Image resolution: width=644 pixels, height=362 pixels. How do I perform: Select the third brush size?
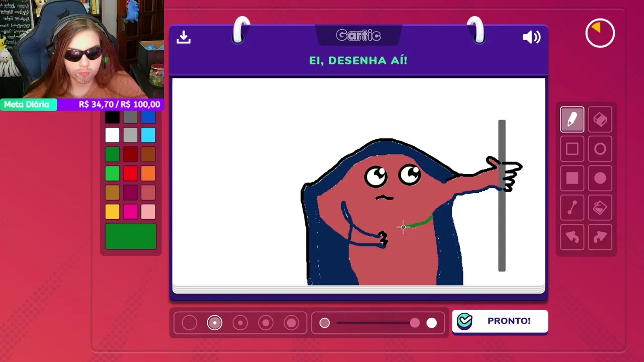pyautogui.click(x=240, y=323)
